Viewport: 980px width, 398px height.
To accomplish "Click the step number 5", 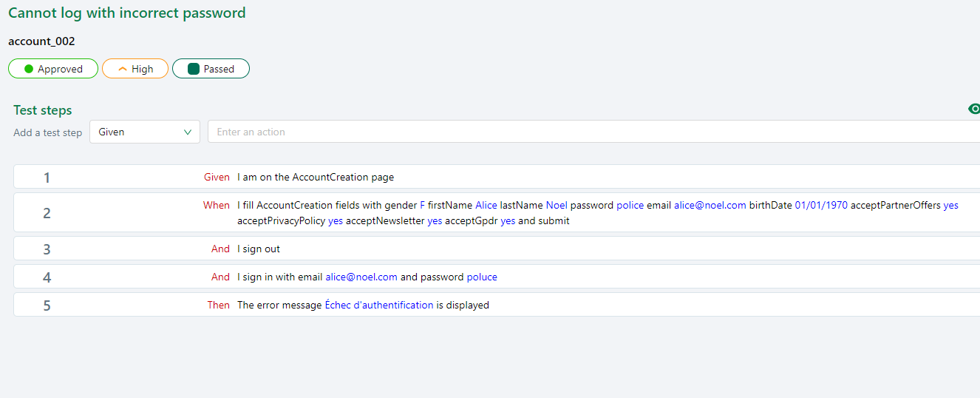I will pyautogui.click(x=47, y=305).
